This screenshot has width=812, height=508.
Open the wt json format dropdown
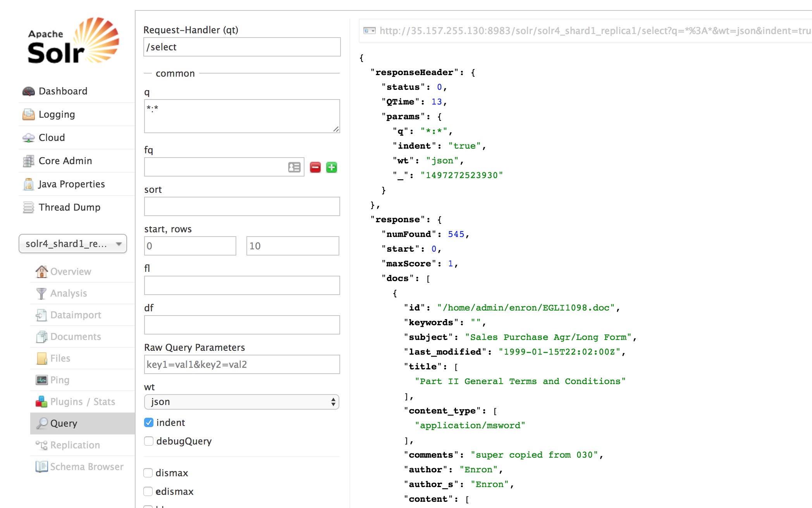242,402
